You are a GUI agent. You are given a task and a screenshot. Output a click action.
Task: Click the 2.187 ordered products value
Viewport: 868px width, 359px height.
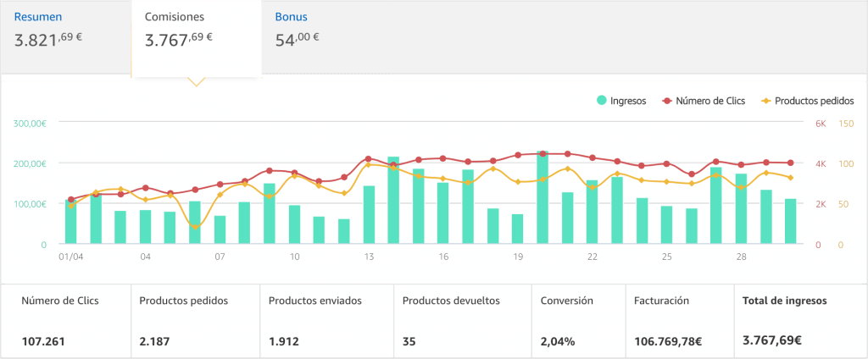coord(154,341)
